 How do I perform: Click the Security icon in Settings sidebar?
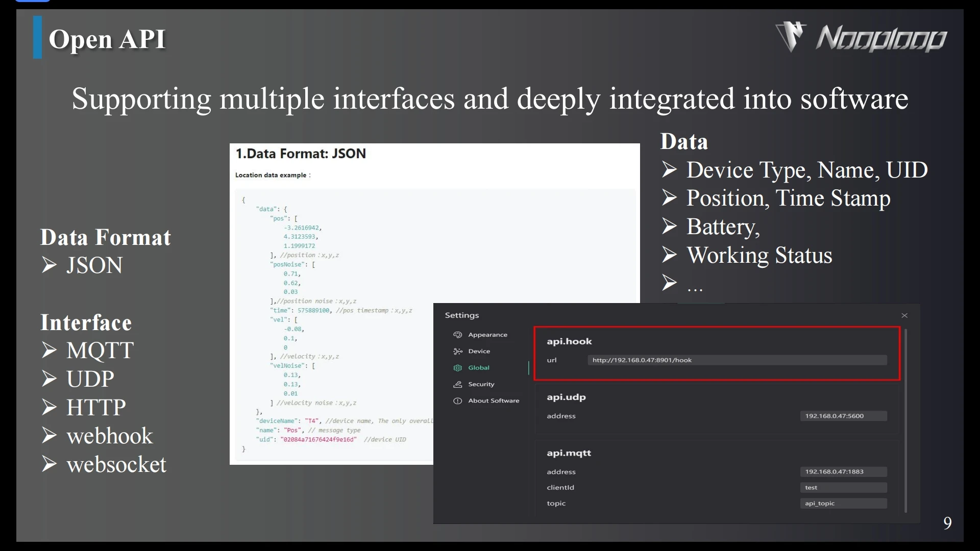[x=457, y=384]
